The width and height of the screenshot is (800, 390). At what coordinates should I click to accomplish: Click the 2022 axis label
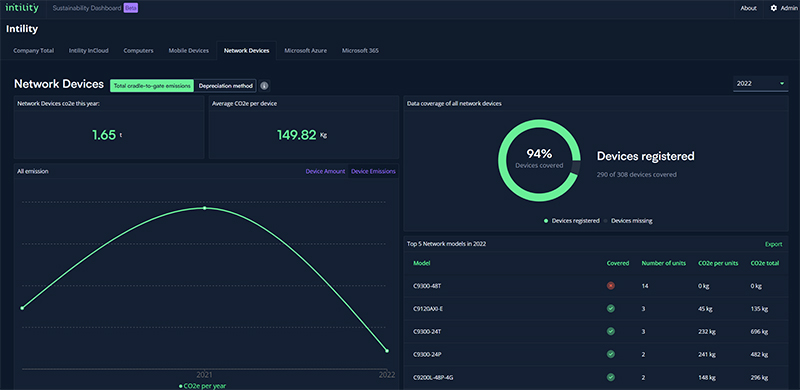[387, 375]
